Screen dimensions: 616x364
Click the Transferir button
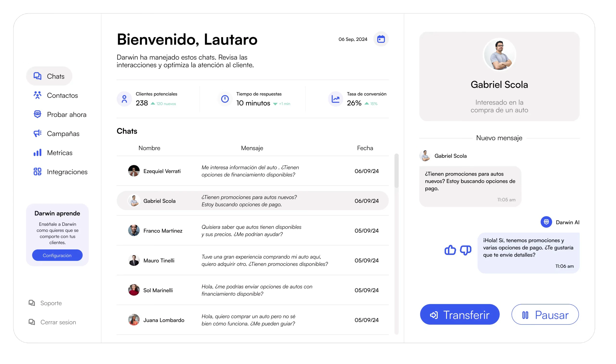[460, 315]
